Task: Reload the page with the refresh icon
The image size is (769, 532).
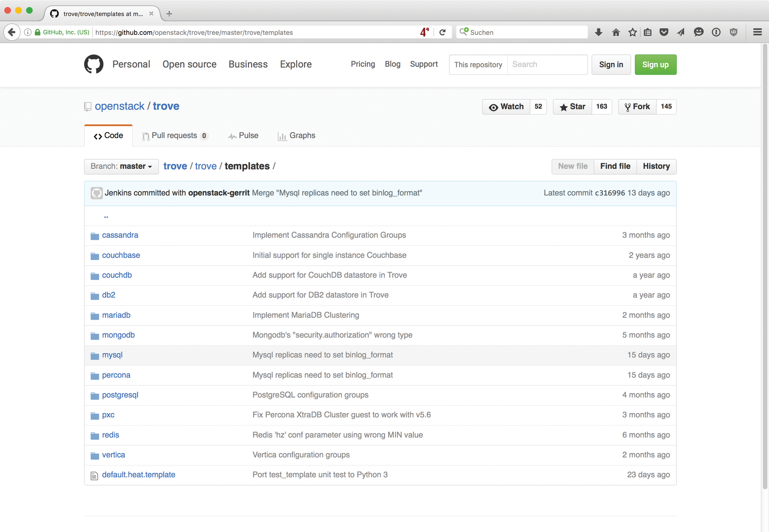Action: pos(443,32)
